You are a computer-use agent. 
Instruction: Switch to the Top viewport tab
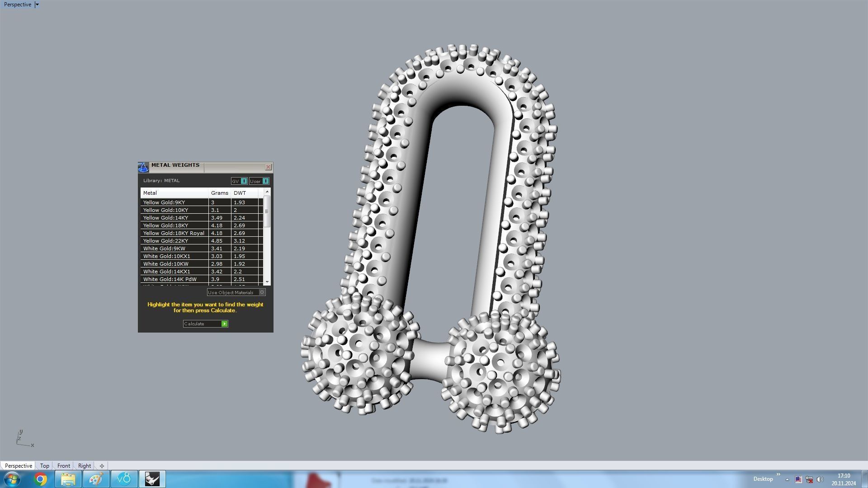44,466
